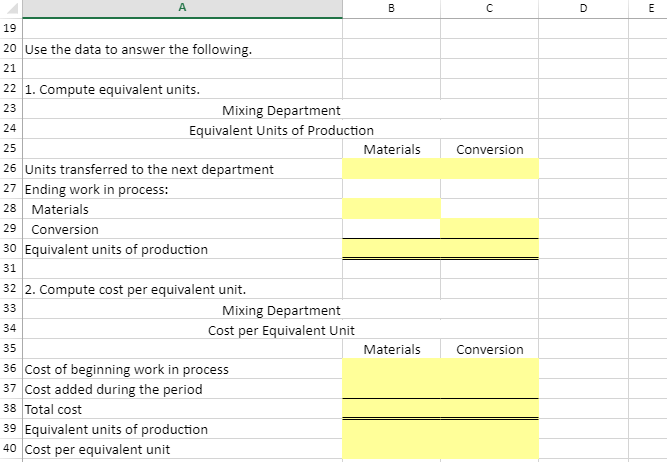Select column D header

tap(583, 8)
